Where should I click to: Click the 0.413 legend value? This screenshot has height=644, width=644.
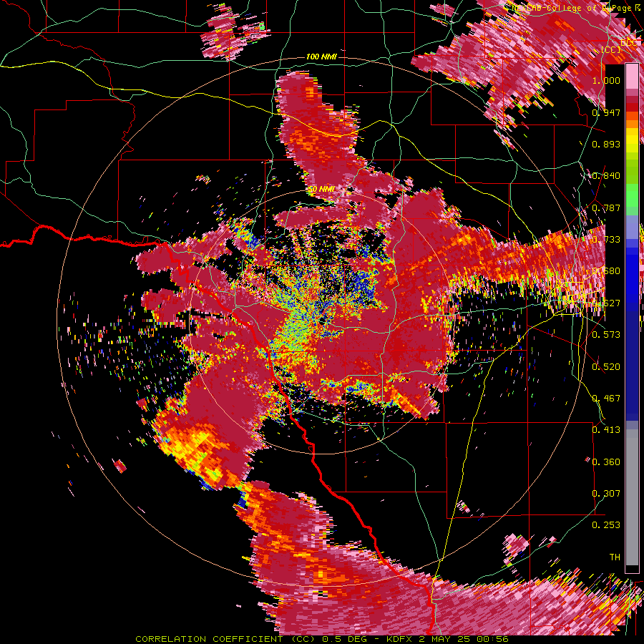(x=606, y=430)
